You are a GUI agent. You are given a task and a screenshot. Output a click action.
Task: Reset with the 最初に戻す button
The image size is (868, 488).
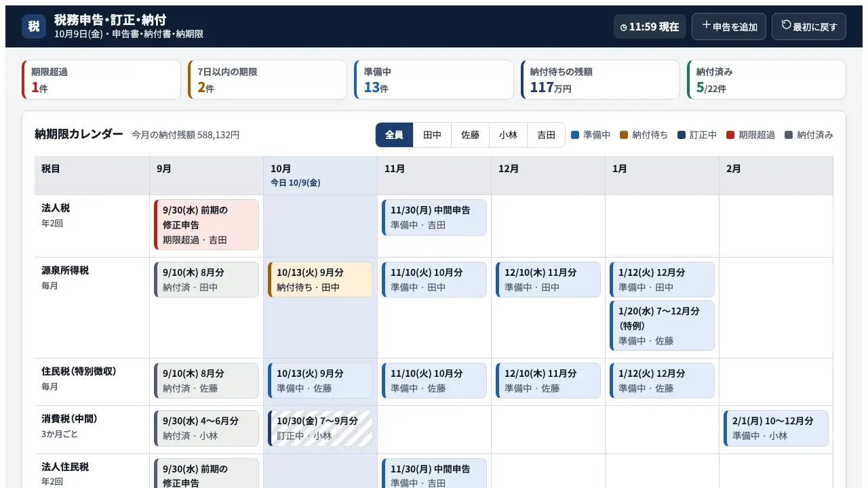pyautogui.click(x=809, y=26)
